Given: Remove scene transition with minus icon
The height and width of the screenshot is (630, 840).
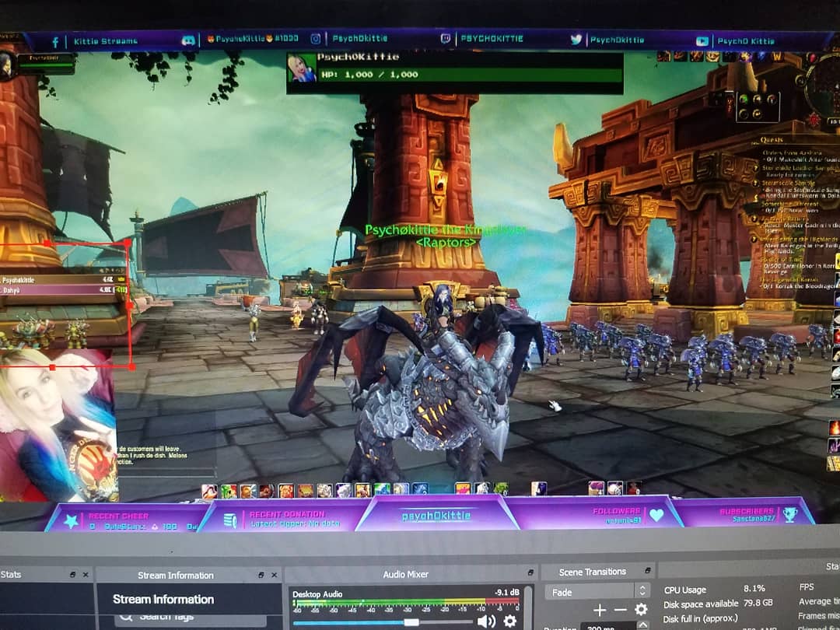Looking at the screenshot, I should pyautogui.click(x=620, y=610).
